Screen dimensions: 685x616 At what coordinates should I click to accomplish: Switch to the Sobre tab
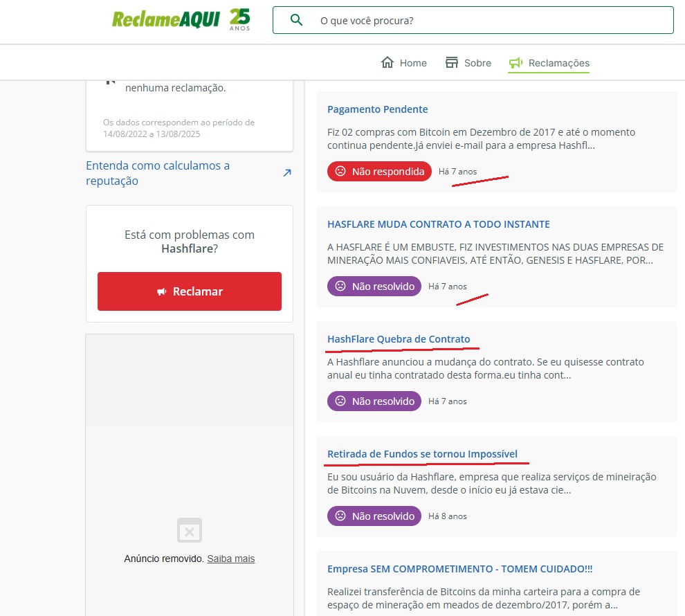[x=468, y=63]
